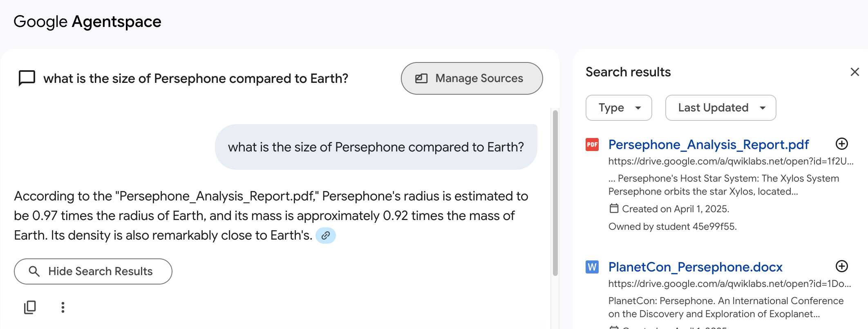
Task: Open the Type filter dropdown
Action: [619, 108]
